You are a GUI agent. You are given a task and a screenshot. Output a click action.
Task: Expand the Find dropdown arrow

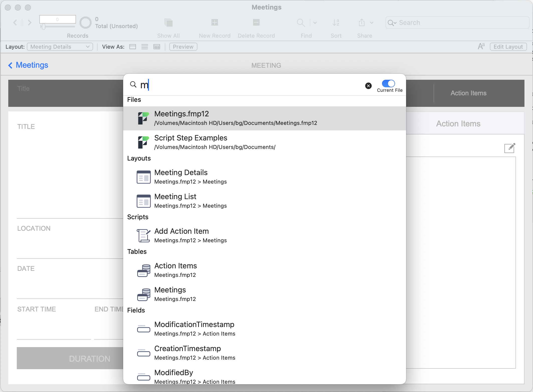point(315,23)
